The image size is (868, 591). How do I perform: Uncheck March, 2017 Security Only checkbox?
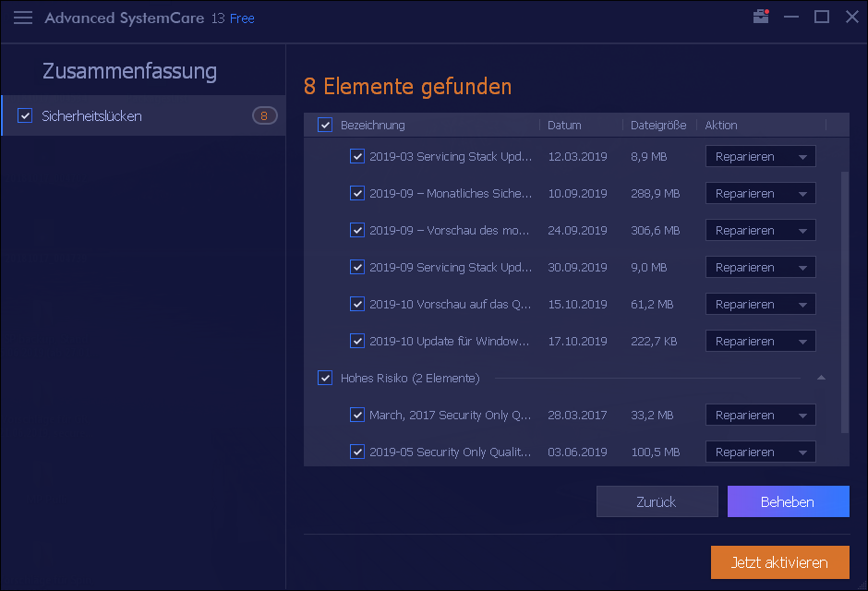(357, 415)
